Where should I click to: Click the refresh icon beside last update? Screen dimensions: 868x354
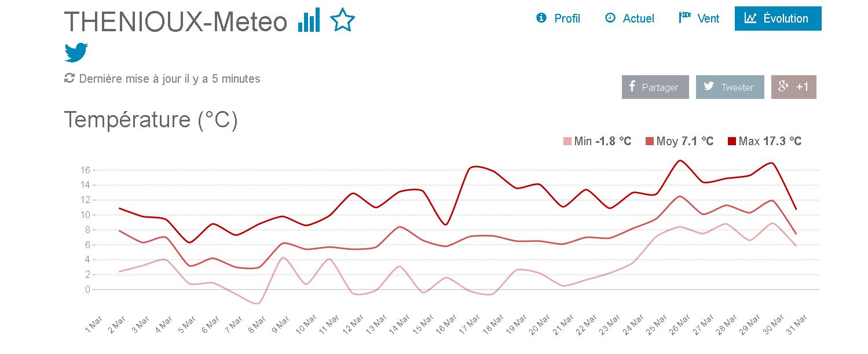(69, 78)
